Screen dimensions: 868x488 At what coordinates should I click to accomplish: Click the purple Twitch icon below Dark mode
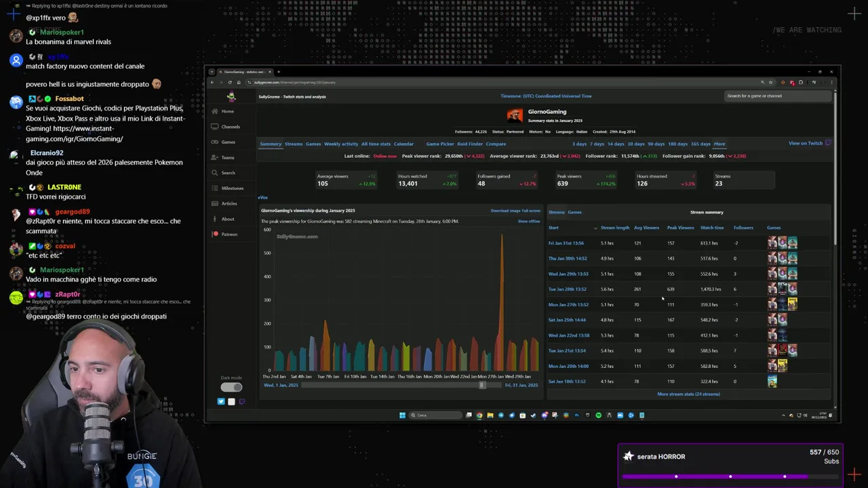(242, 401)
